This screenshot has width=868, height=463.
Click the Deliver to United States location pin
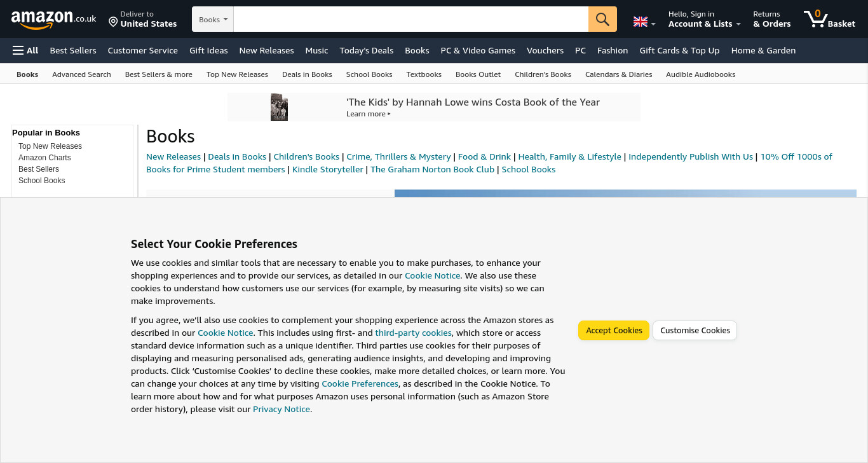click(x=142, y=19)
